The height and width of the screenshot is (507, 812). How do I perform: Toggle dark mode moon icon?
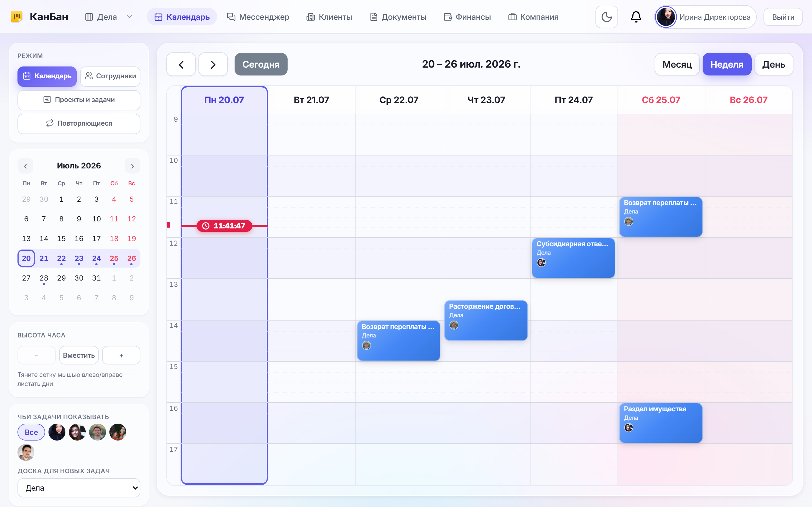click(x=606, y=17)
